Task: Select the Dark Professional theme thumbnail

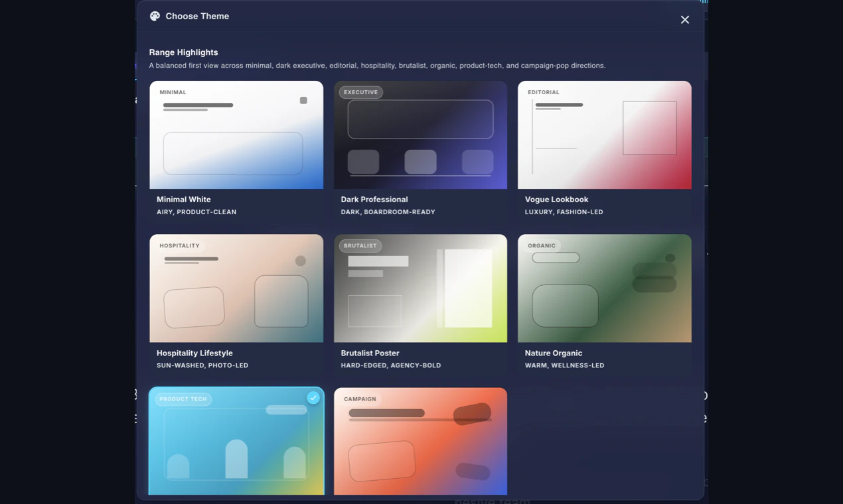Action: click(x=420, y=135)
